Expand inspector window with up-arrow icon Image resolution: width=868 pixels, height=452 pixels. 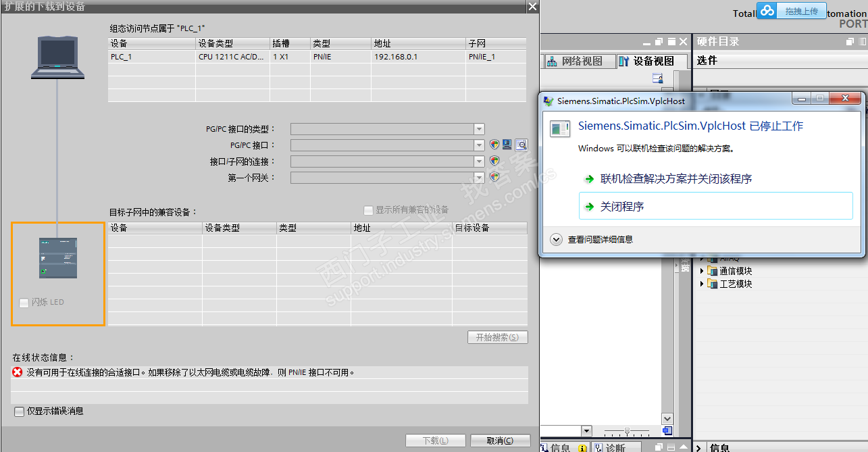point(683,447)
